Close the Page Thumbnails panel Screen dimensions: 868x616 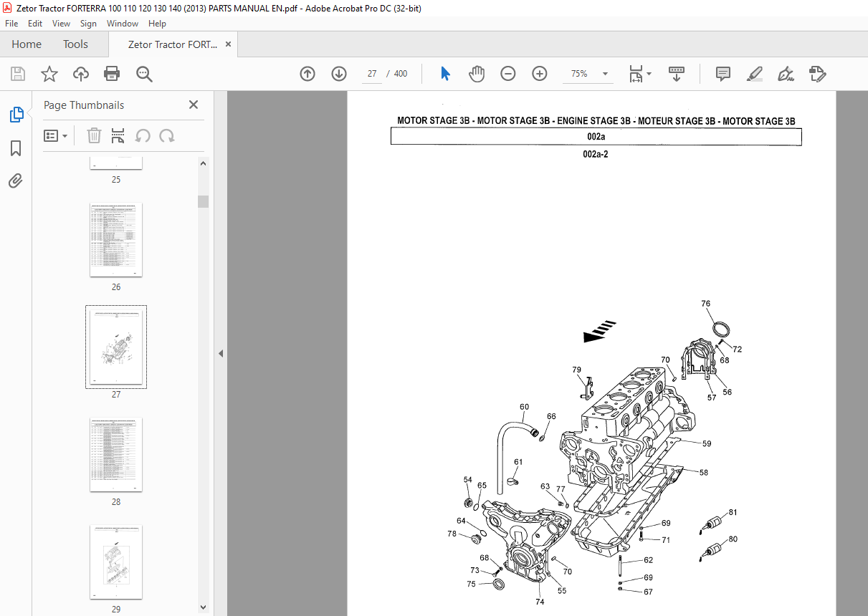pos(193,105)
